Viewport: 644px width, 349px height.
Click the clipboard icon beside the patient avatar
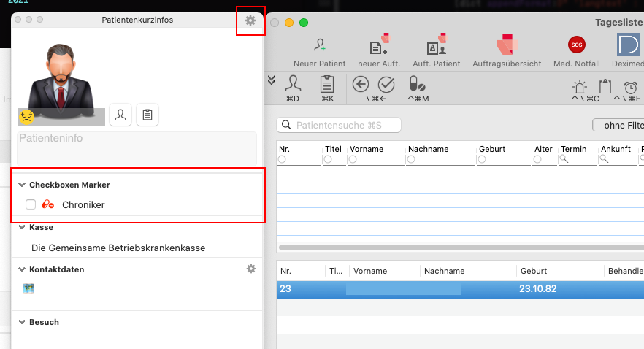[147, 115]
